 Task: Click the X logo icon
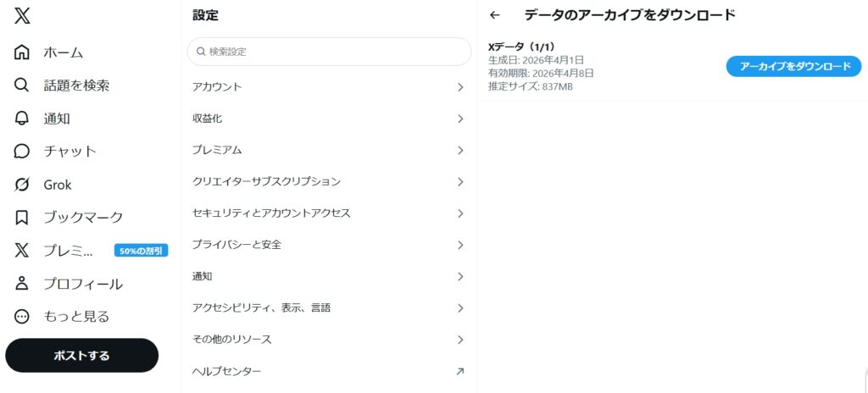(x=23, y=17)
